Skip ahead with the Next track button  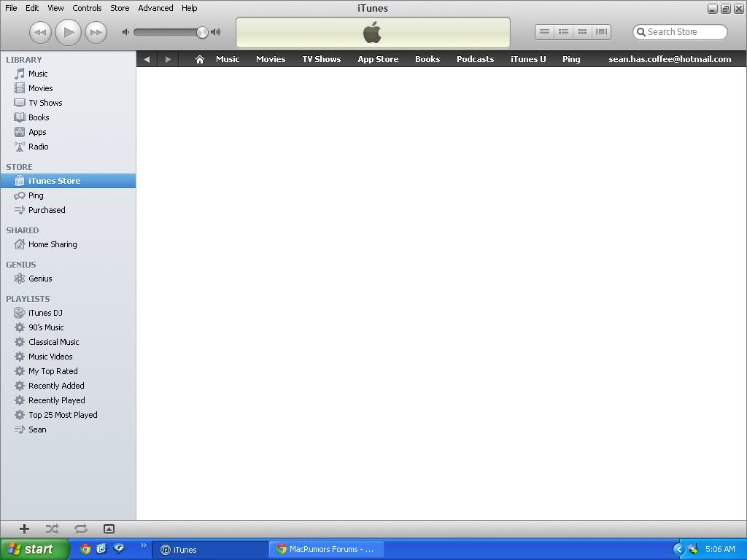(x=96, y=32)
